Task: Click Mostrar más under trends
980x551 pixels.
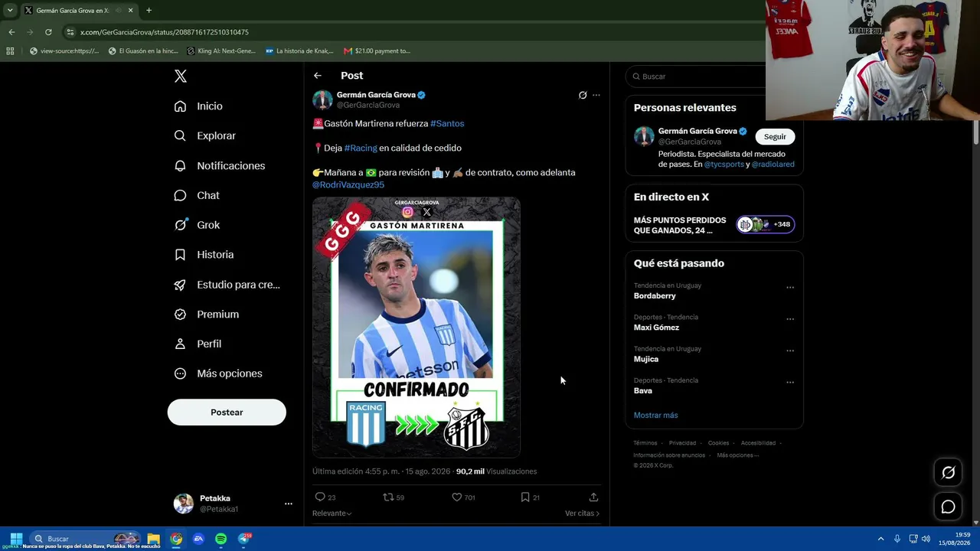Action: pos(655,415)
